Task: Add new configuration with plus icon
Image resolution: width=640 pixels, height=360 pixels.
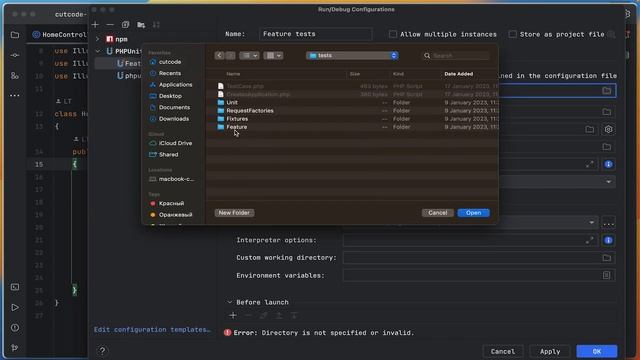Action: (x=95, y=25)
